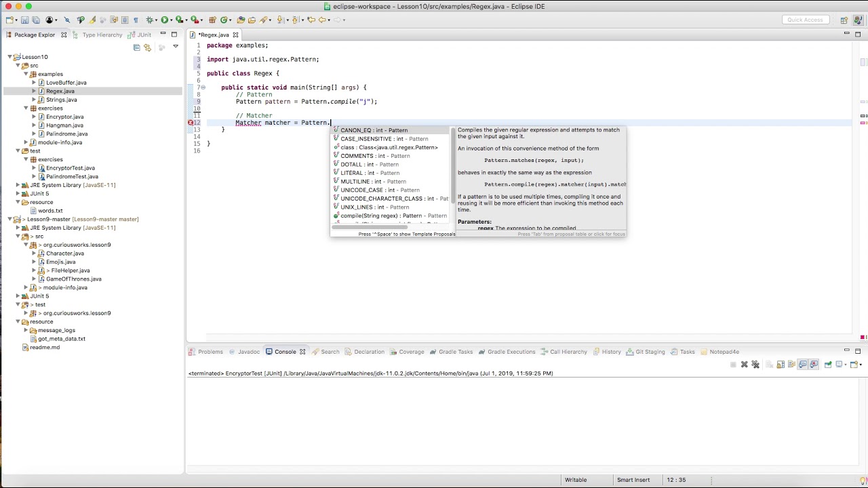Open the Run button dropdown arrow
Screen dimensions: 868x488
(x=172, y=20)
